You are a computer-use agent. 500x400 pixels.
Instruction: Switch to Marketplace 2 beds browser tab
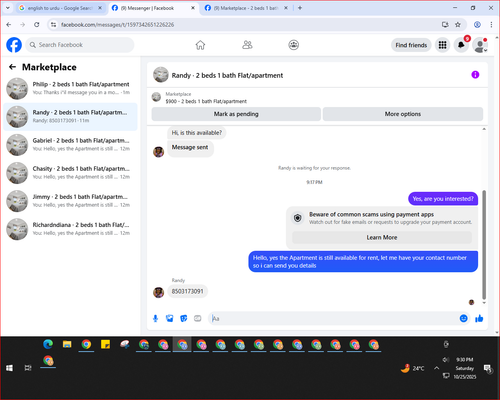pyautogui.click(x=246, y=8)
